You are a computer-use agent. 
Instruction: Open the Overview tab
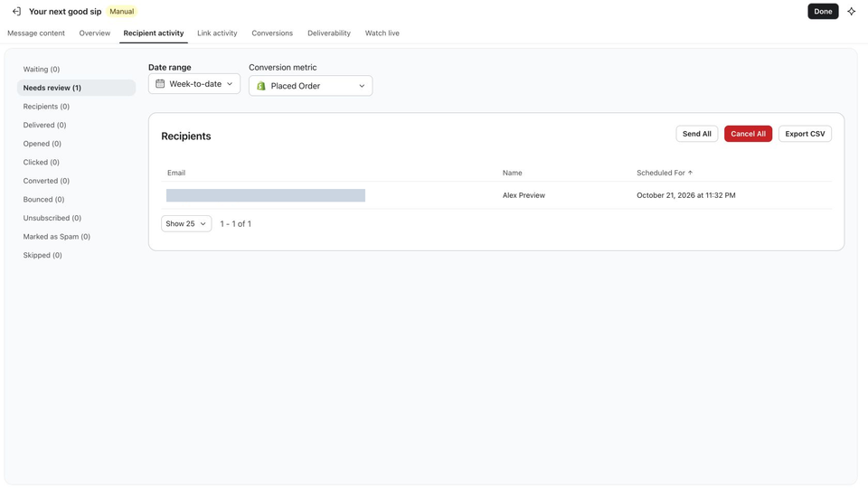(x=95, y=33)
